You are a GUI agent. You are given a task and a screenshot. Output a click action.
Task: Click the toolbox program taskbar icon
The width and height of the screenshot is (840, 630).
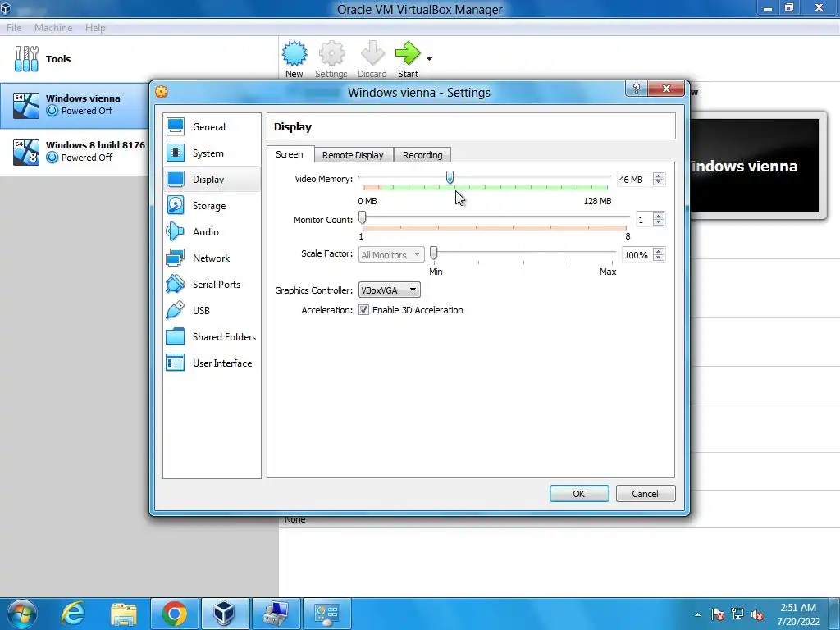276,614
